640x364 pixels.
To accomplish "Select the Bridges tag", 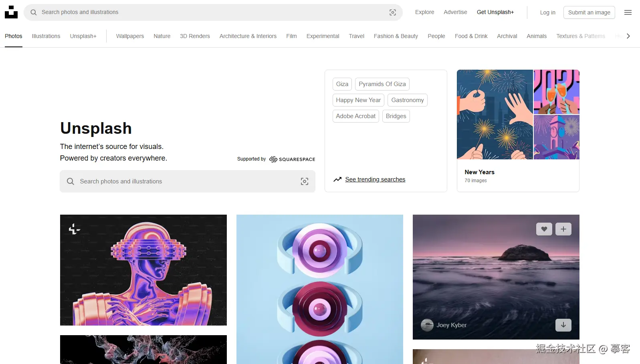I will click(396, 116).
